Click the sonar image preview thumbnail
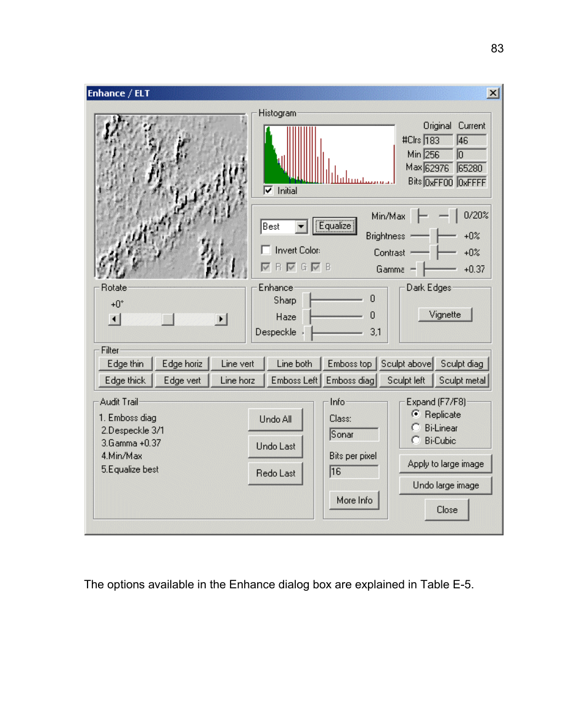This screenshot has height=714, width=588. 171,197
